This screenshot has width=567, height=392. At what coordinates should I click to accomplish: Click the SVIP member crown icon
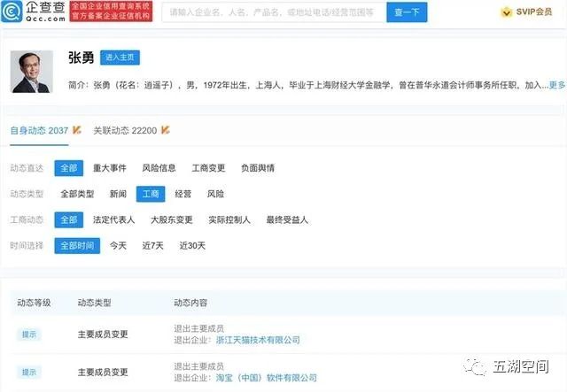(506, 12)
